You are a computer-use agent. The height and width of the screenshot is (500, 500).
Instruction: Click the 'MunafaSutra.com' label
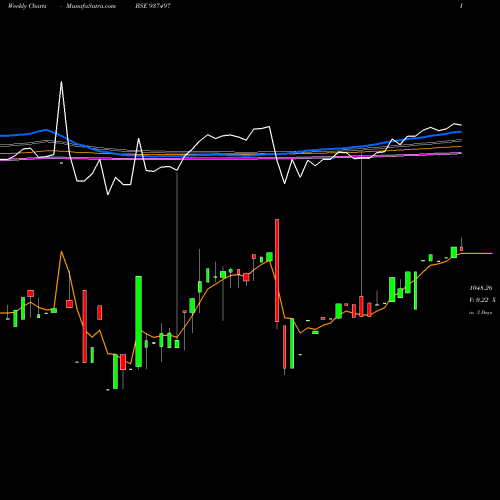tap(91, 6)
